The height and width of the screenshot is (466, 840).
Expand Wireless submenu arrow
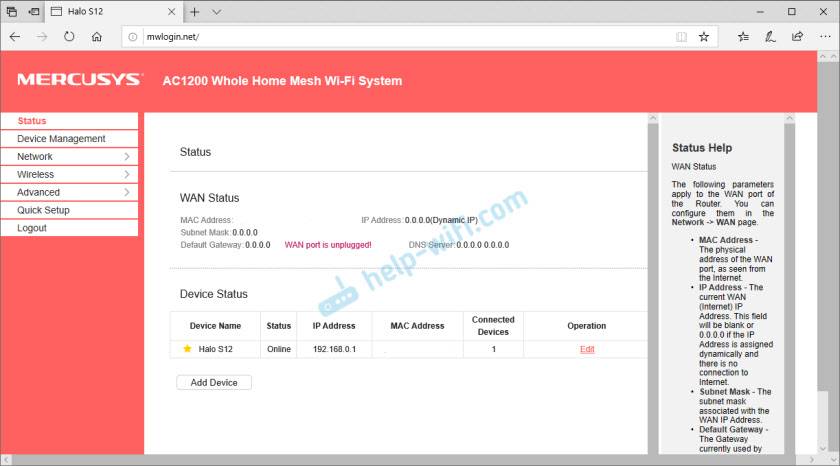click(127, 175)
